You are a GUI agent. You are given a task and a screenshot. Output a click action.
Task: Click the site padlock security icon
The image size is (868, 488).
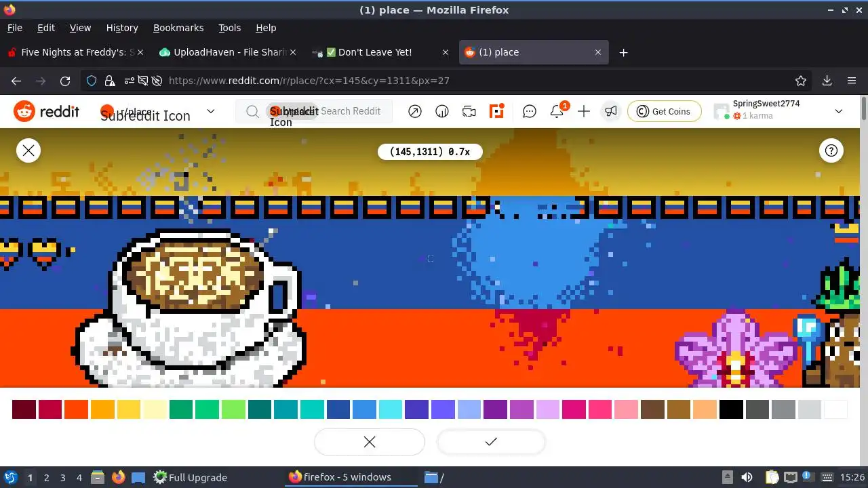pos(110,81)
